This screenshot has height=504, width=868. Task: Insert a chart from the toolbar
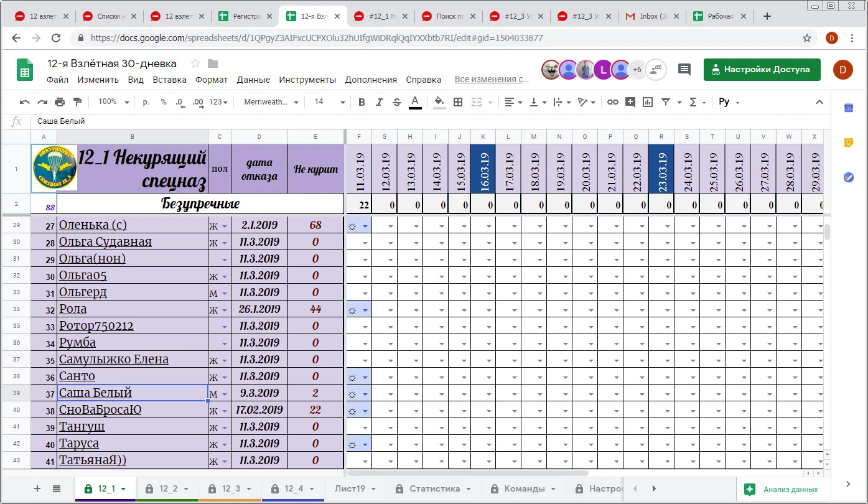pos(648,102)
